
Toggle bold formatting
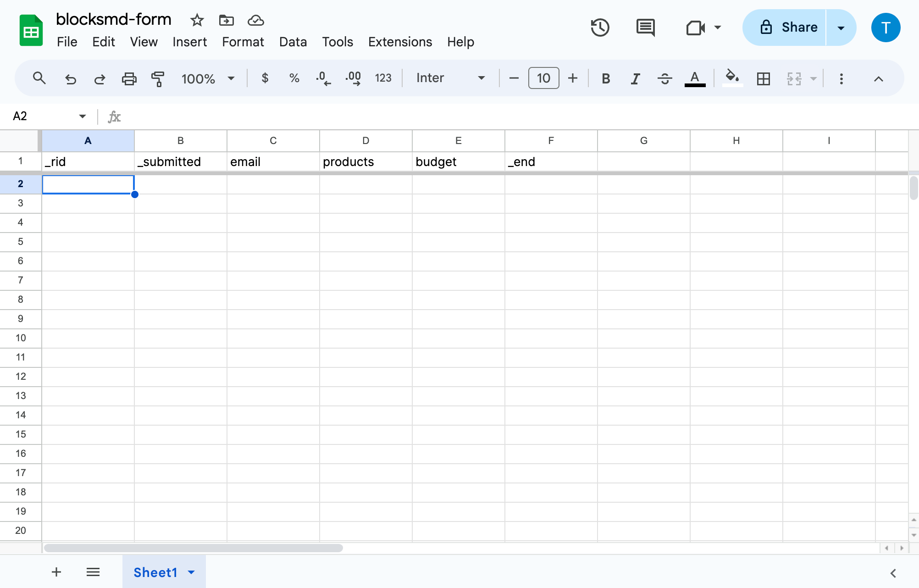(605, 78)
